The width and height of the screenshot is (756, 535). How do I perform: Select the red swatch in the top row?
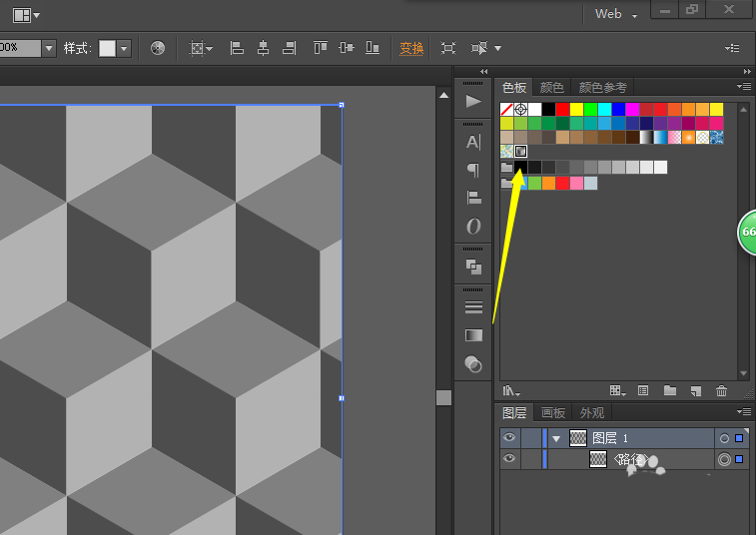pos(563,109)
